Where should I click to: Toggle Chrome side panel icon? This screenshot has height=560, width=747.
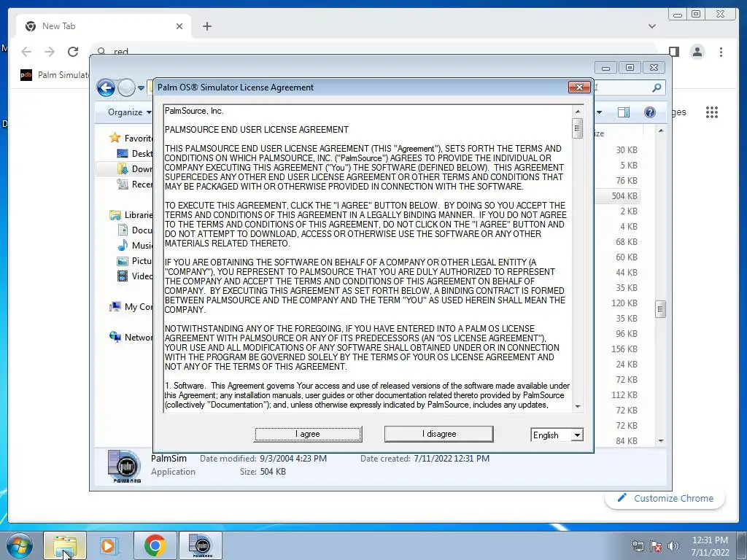click(x=673, y=52)
